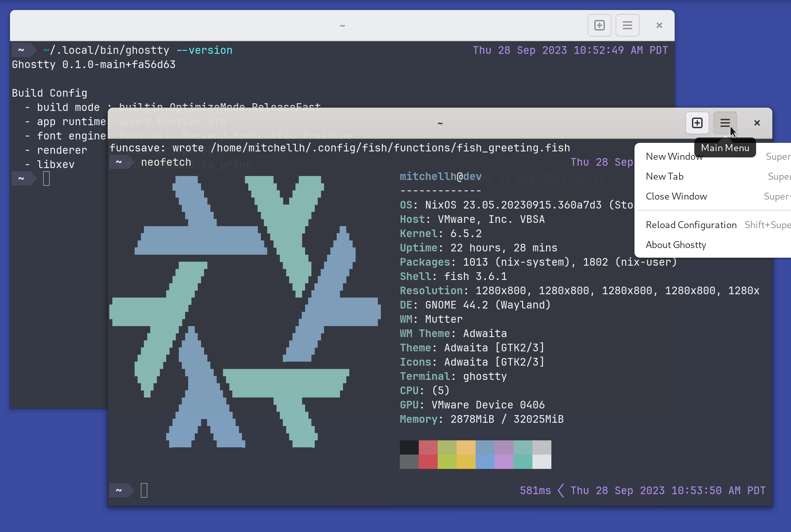This screenshot has height=532, width=791.
Task: Close the background Ghostty window
Action: point(659,25)
